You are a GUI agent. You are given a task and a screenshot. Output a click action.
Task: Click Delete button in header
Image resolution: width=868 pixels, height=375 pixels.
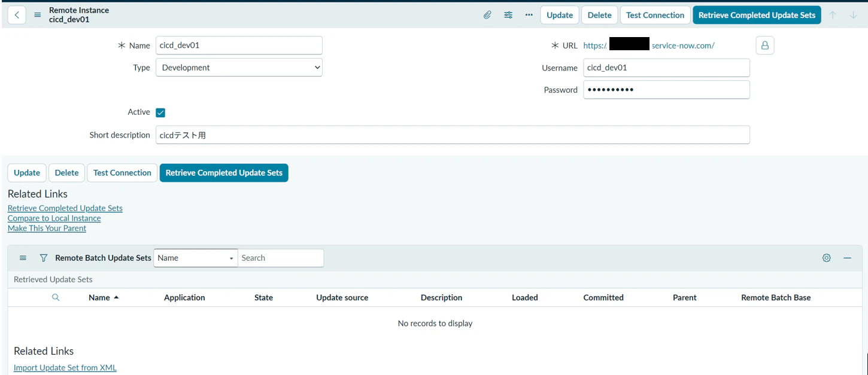click(599, 15)
